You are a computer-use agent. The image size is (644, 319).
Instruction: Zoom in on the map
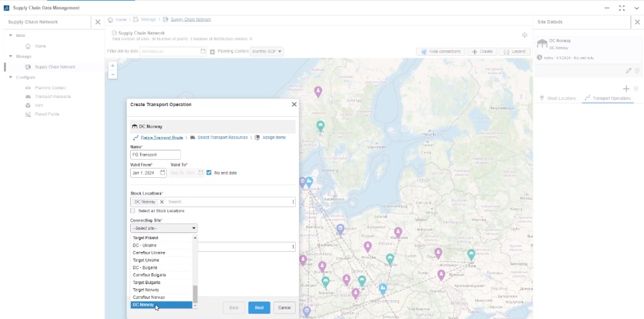click(x=113, y=66)
